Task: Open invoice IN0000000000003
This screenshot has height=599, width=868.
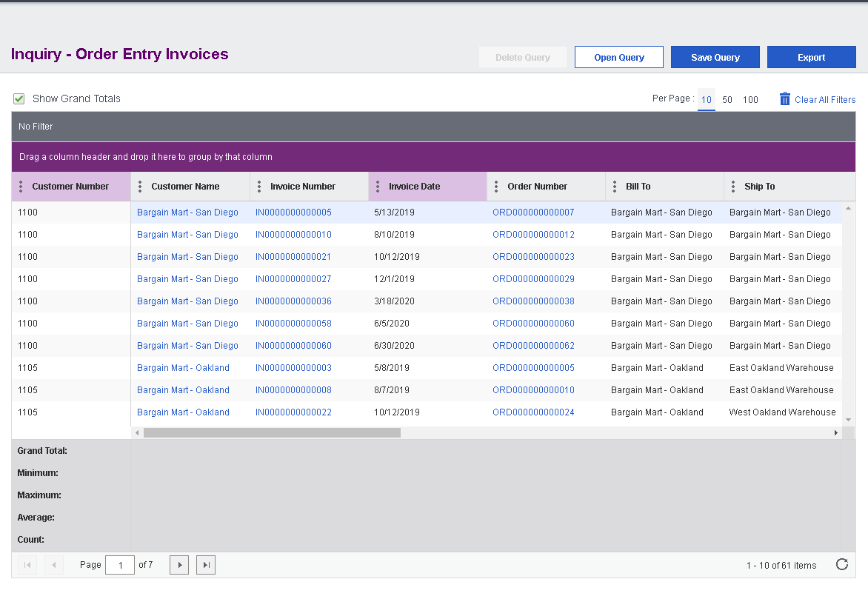Action: (293, 367)
